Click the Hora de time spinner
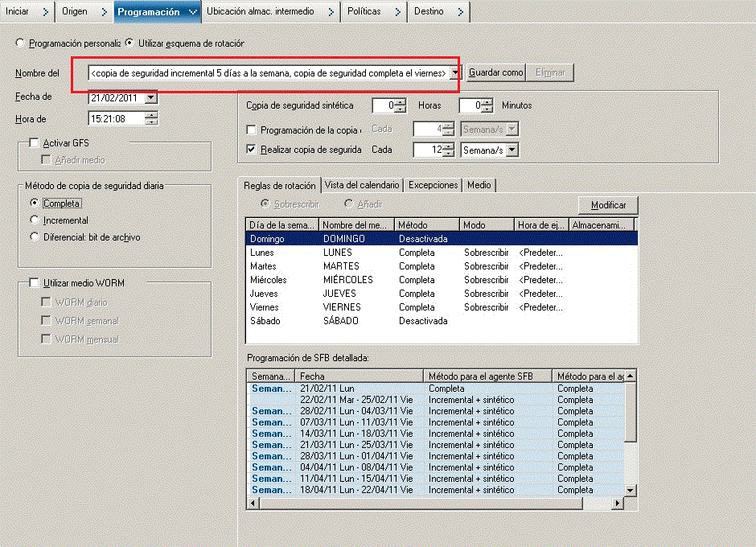Viewport: 756px width, 547px height. pyautogui.click(x=151, y=119)
